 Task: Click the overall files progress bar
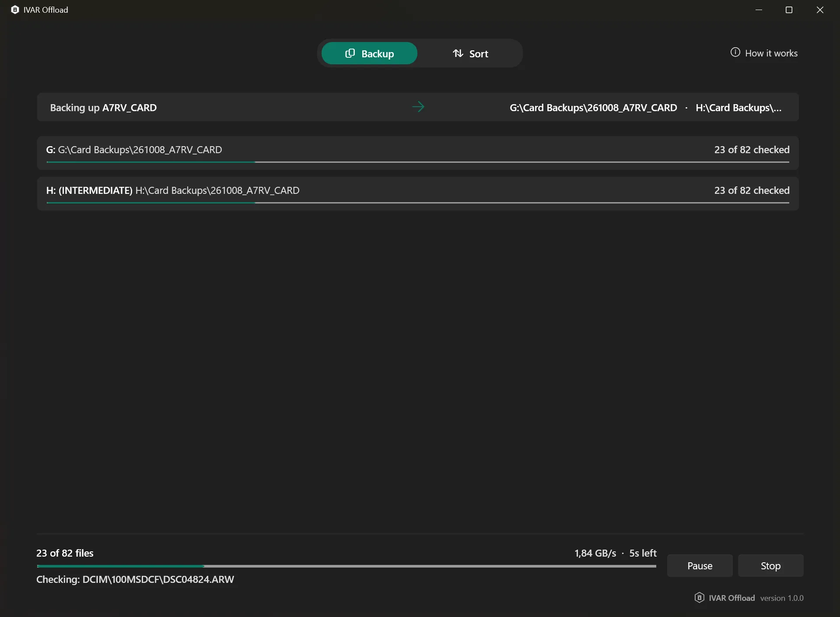(346, 566)
